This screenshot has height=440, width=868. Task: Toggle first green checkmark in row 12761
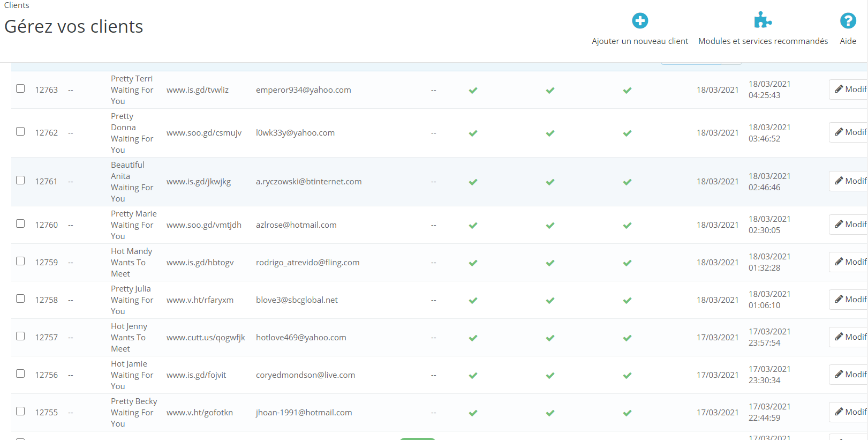pyautogui.click(x=473, y=182)
